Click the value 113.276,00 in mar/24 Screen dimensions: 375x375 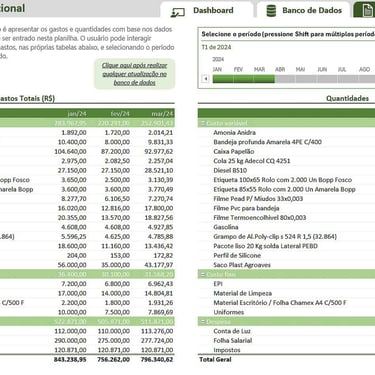(x=157, y=331)
